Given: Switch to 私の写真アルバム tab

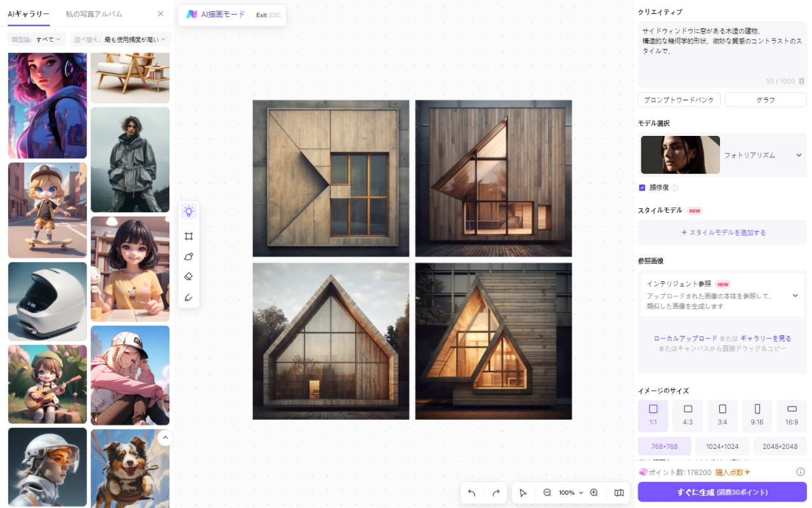Looking at the screenshot, I should point(94,14).
